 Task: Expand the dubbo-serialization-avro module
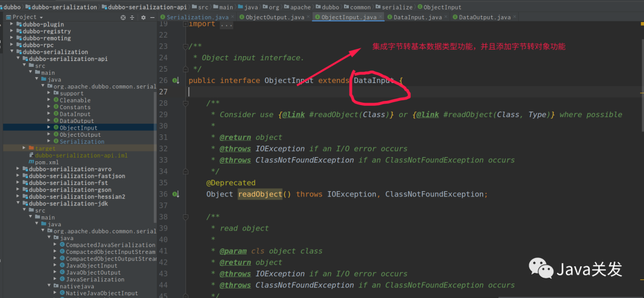click(18, 169)
